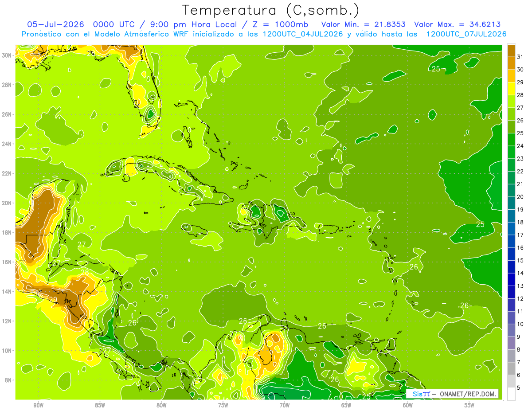Screen dimensions: 532x411
Task: Click the "75W" longitude label
Action: tap(223, 405)
